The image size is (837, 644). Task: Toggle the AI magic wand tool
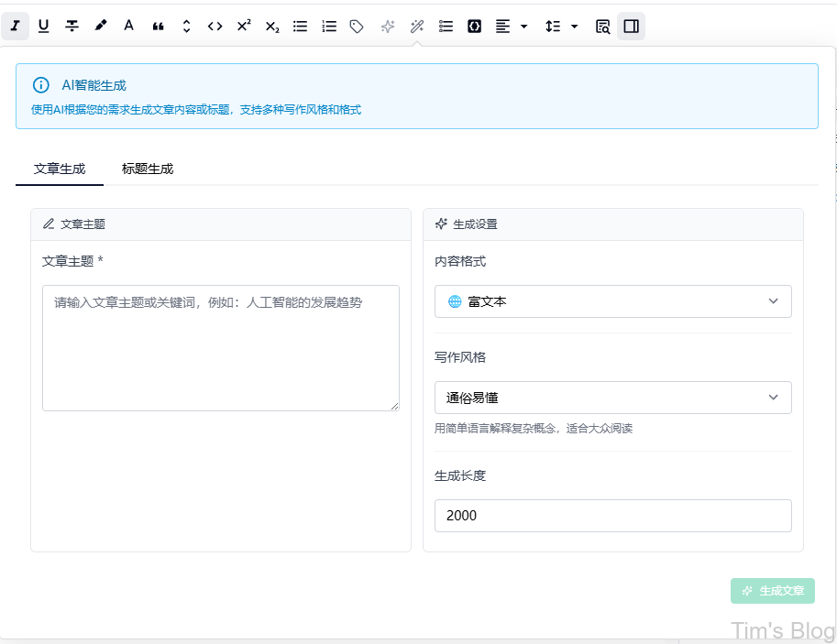416,26
